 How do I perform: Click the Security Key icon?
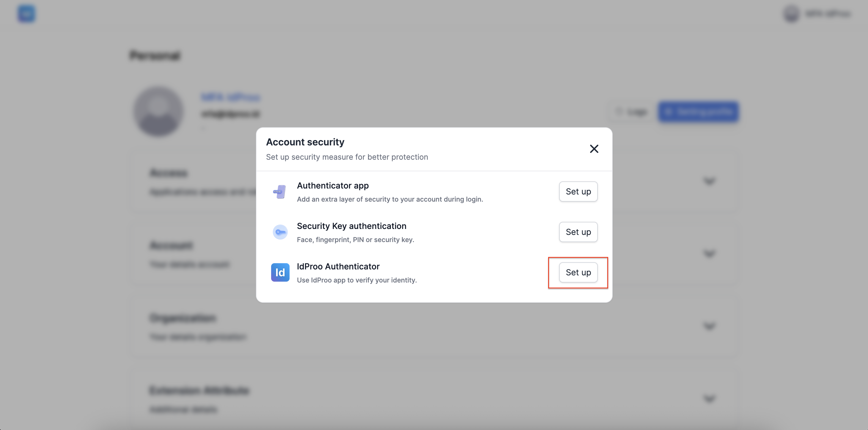coord(280,232)
